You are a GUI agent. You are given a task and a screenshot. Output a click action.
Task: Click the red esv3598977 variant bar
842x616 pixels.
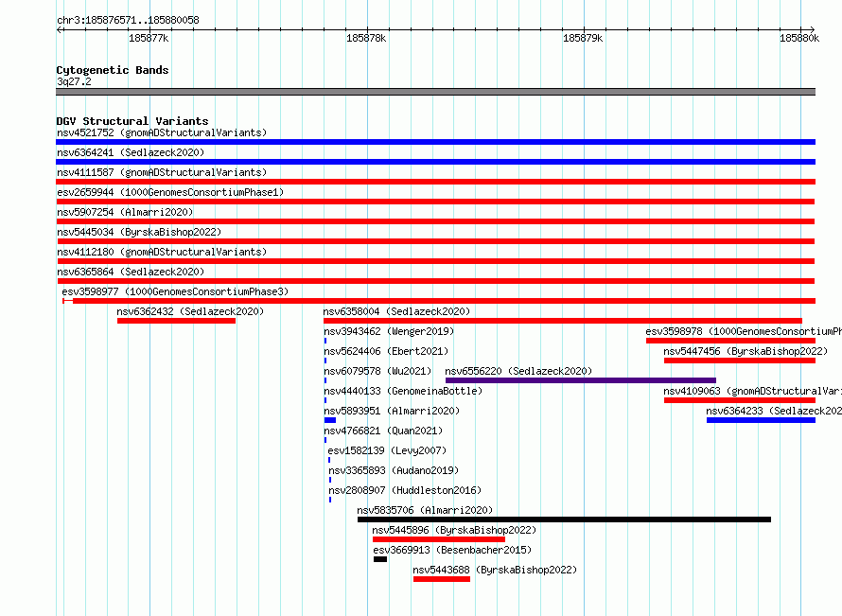(439, 301)
